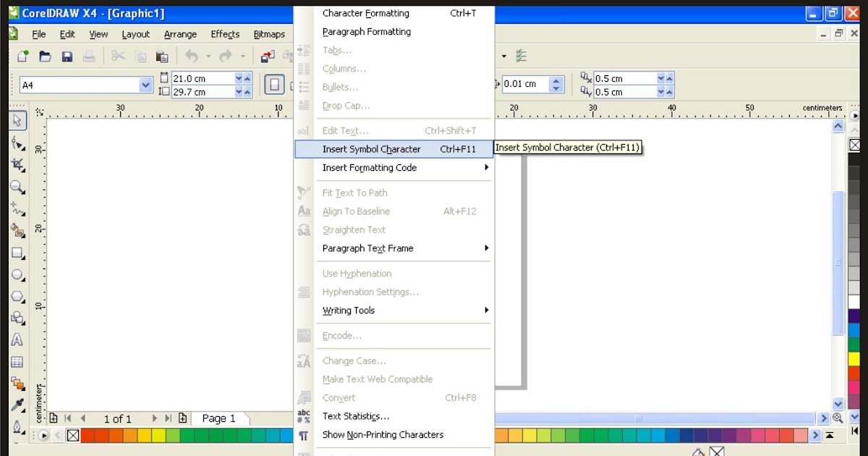
Task: Select the Polygon tool
Action: (x=18, y=297)
